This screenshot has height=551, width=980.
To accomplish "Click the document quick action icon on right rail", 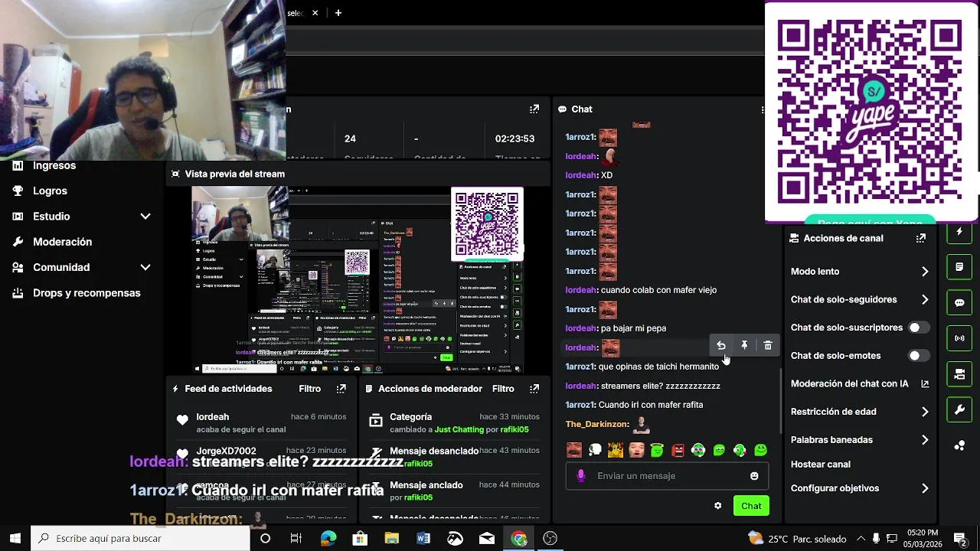I will coord(959,267).
